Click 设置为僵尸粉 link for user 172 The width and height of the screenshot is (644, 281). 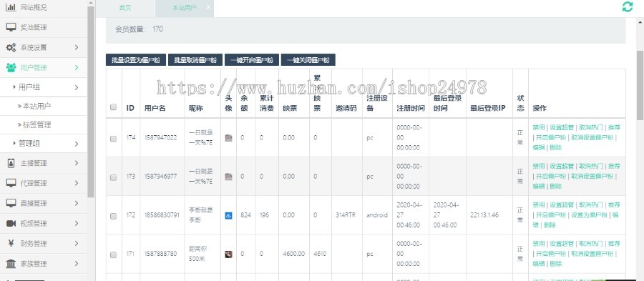pyautogui.click(x=589, y=215)
